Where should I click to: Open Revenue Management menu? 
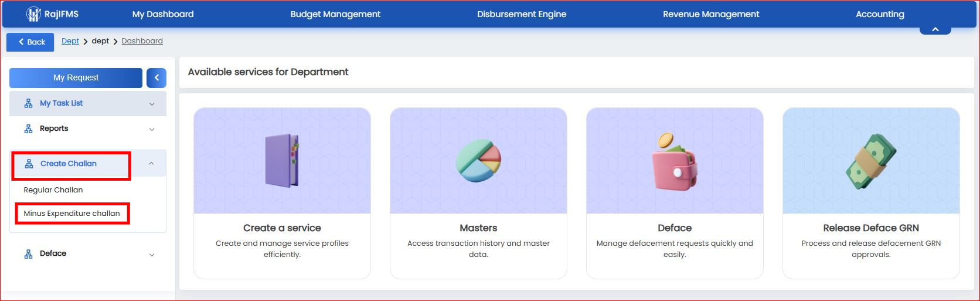[711, 14]
